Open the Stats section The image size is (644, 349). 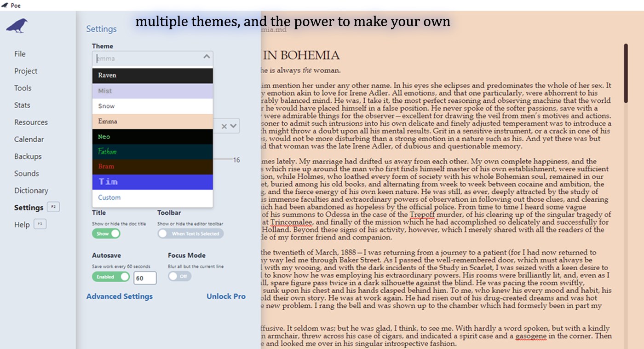pyautogui.click(x=22, y=105)
